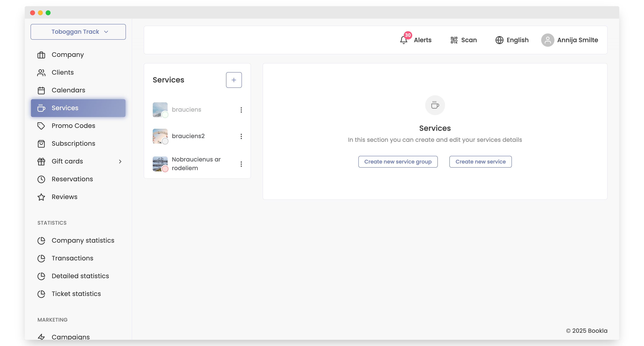This screenshot has width=644, height=346.
Task: Click the Subscriptions icon
Action: point(41,143)
